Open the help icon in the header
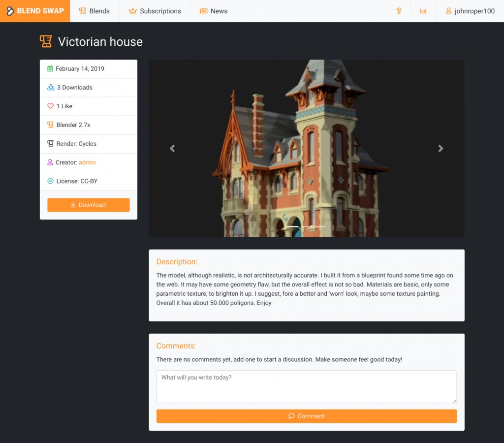 point(399,11)
